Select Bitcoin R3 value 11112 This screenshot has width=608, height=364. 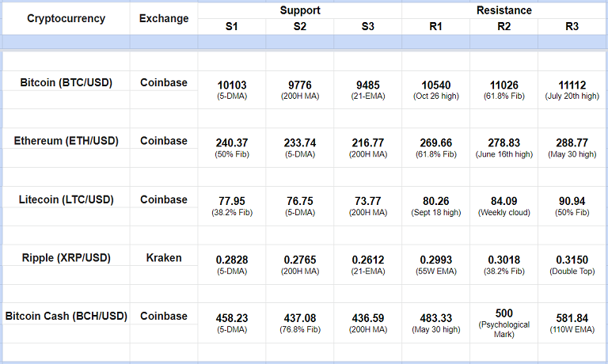[x=572, y=85]
